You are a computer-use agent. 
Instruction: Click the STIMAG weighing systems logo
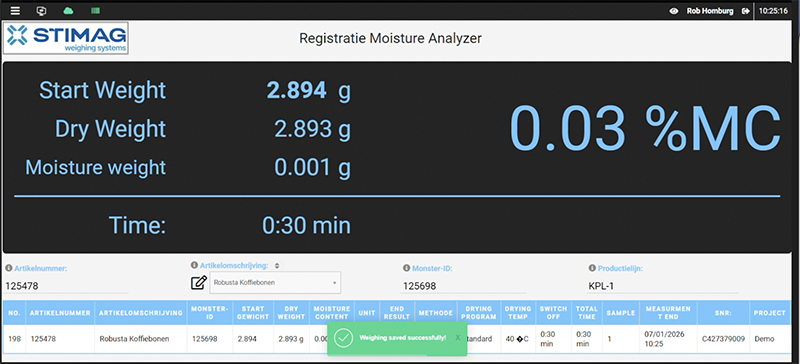66,38
